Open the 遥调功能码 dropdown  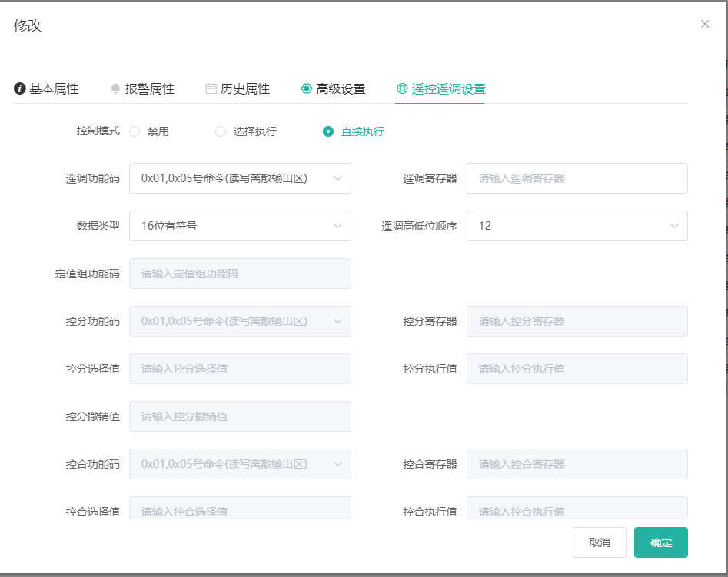pos(240,178)
